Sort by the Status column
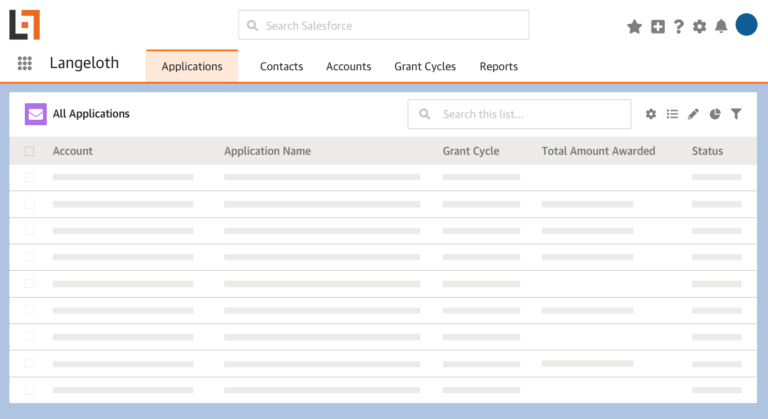This screenshot has width=768, height=419. 707,151
